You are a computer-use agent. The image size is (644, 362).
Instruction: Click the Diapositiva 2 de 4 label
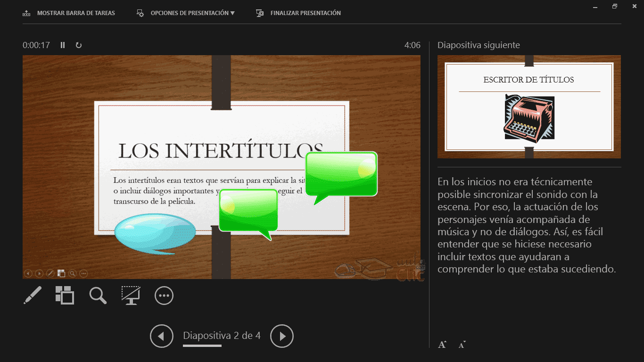pos(222,336)
